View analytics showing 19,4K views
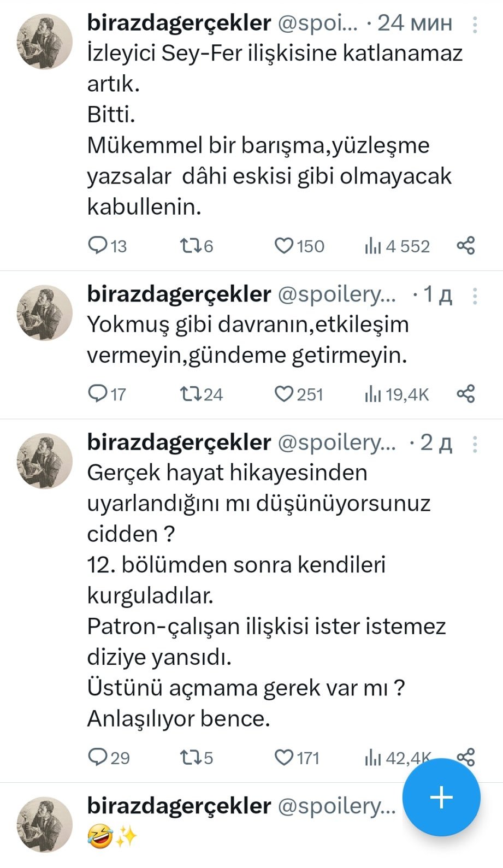This screenshot has height=868, width=503. (x=397, y=394)
